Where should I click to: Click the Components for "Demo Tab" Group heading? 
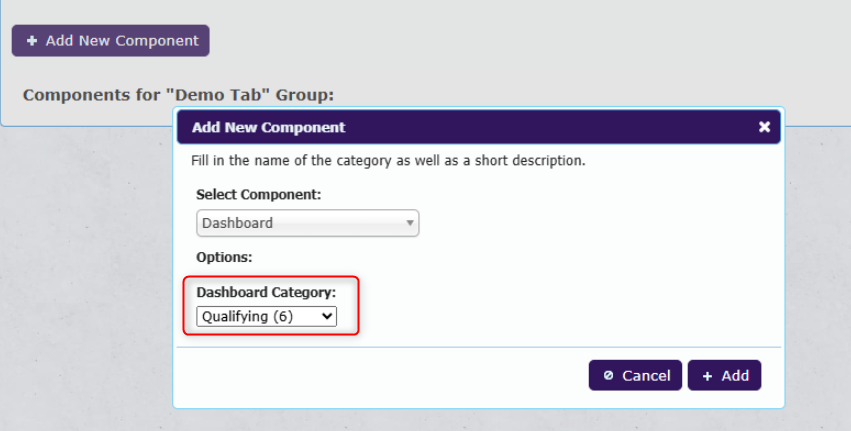tap(179, 95)
